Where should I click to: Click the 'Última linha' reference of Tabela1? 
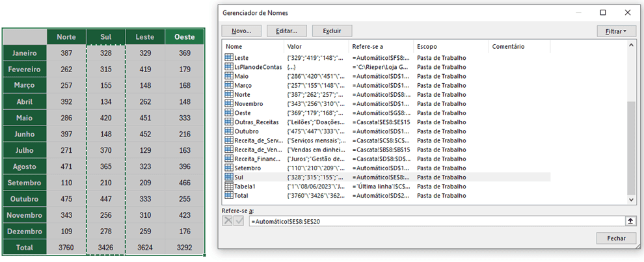point(381,187)
